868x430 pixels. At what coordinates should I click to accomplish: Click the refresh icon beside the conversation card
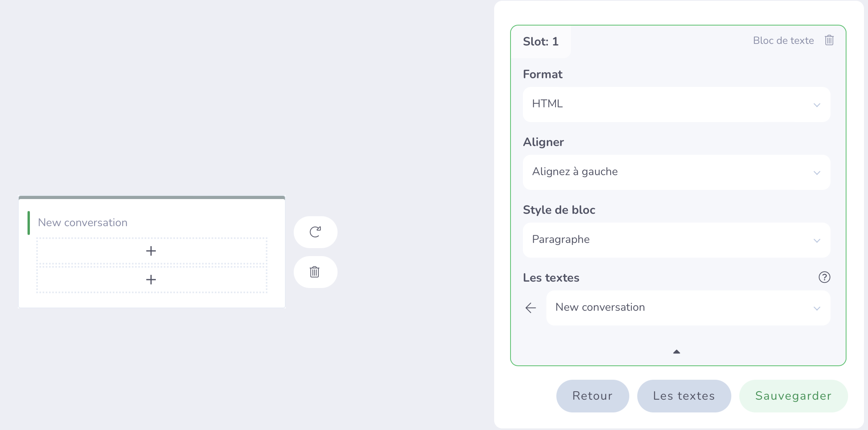point(315,232)
